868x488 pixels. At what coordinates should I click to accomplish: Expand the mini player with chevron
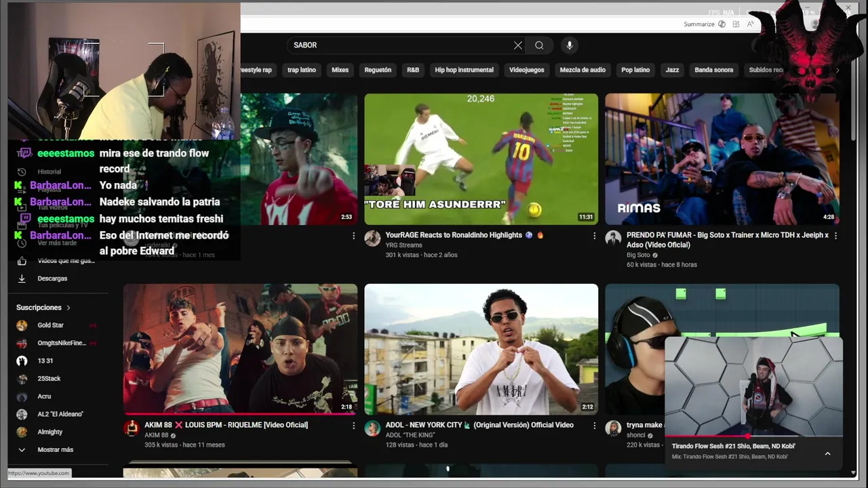(x=827, y=453)
